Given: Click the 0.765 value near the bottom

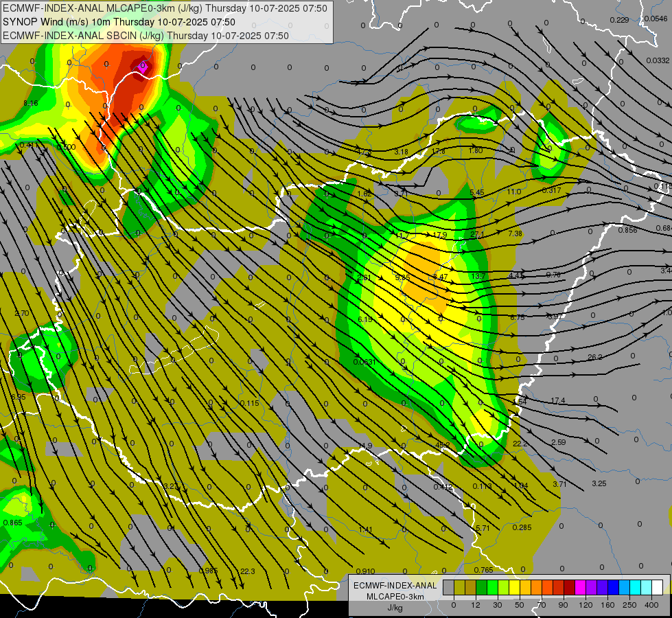Looking at the screenshot, I should (x=483, y=569).
